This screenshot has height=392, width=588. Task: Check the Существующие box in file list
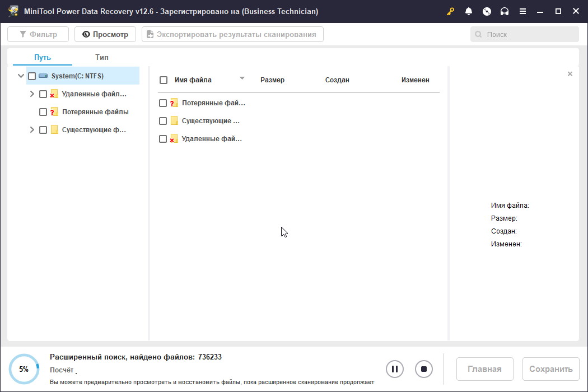[x=163, y=121]
